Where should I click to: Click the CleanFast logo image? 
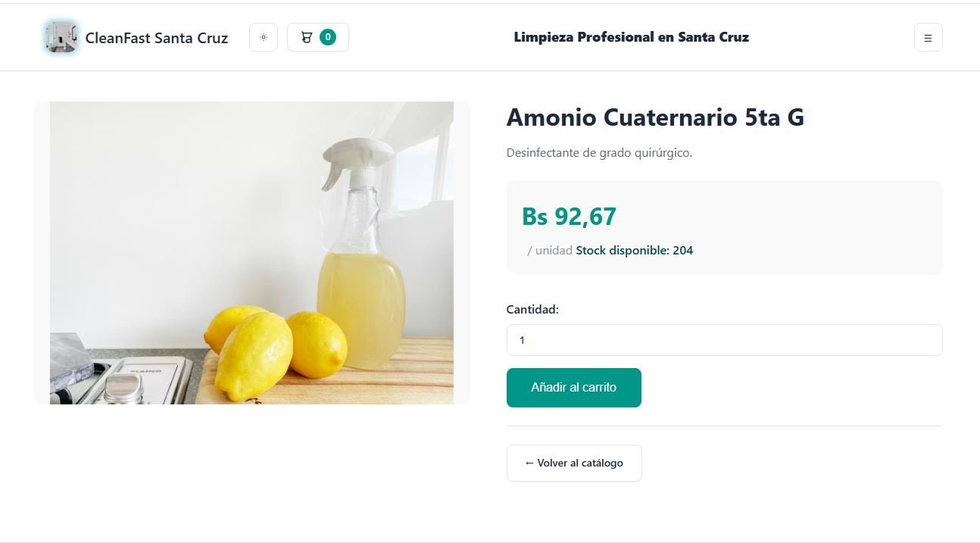(x=61, y=37)
